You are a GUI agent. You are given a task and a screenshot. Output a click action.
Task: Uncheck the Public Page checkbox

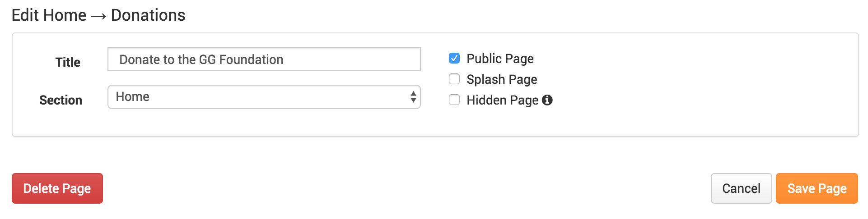pyautogui.click(x=454, y=58)
